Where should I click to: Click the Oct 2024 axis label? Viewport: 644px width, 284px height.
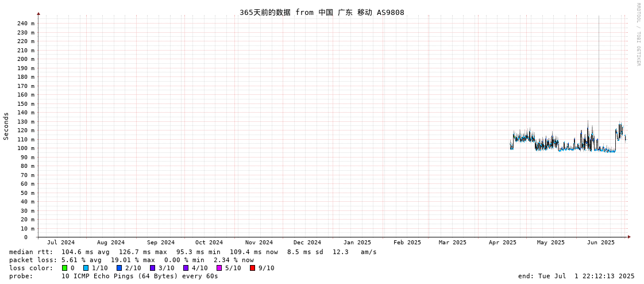click(x=209, y=243)
